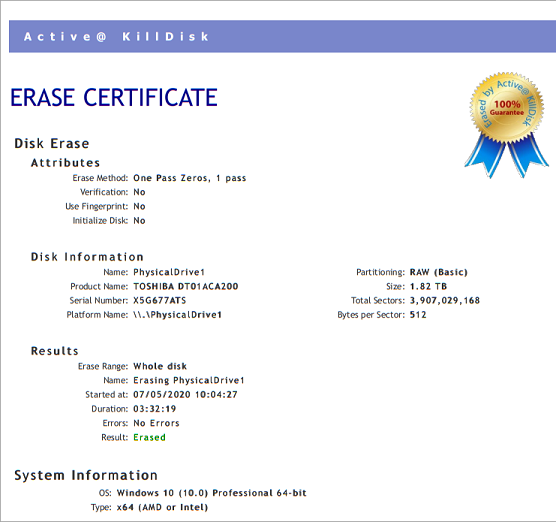Screen dimensions: 556x522
Task: Select the Disk Erase section heading
Action: [x=52, y=144]
